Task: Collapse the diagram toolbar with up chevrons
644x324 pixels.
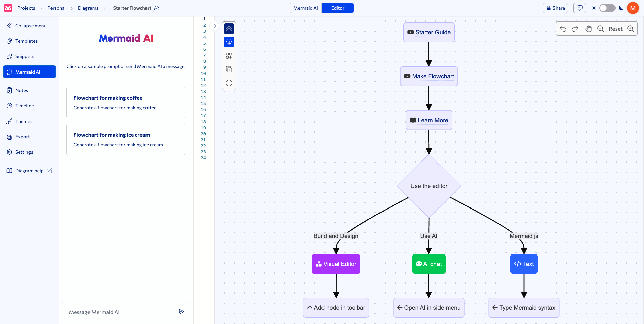Action: click(229, 29)
